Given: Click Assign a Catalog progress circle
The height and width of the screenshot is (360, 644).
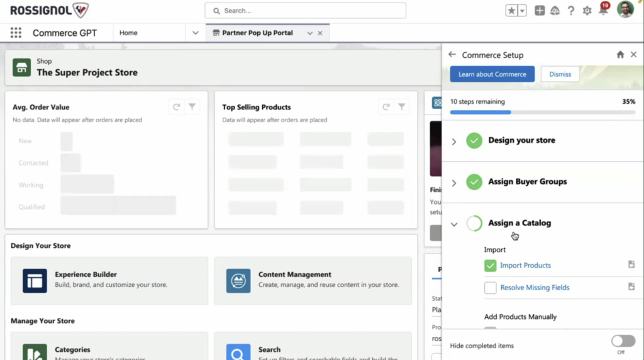Looking at the screenshot, I should pos(474,223).
